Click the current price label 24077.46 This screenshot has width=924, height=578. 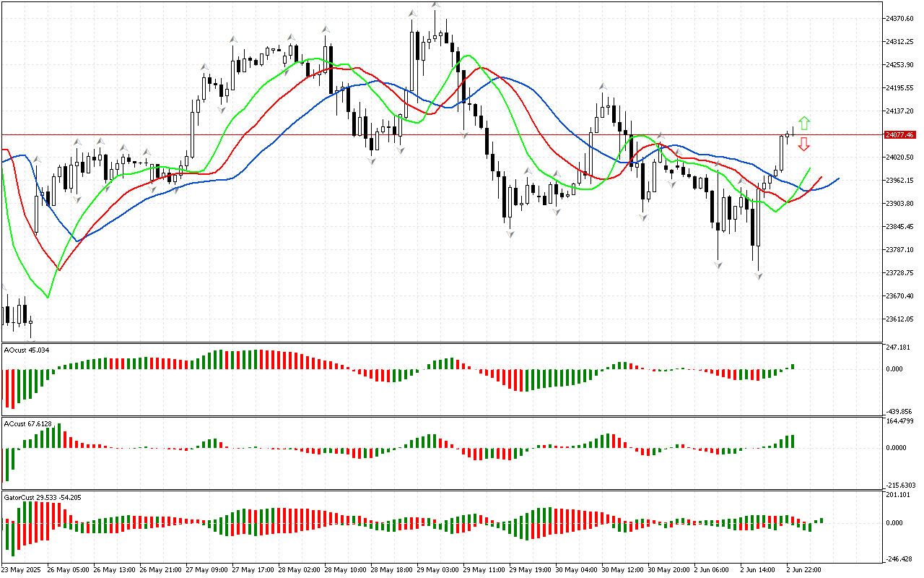(899, 135)
